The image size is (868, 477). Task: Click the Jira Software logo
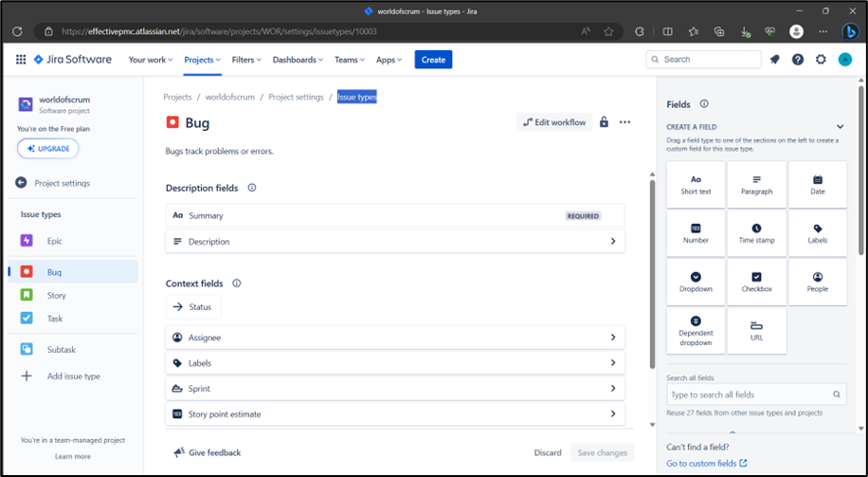pos(73,60)
